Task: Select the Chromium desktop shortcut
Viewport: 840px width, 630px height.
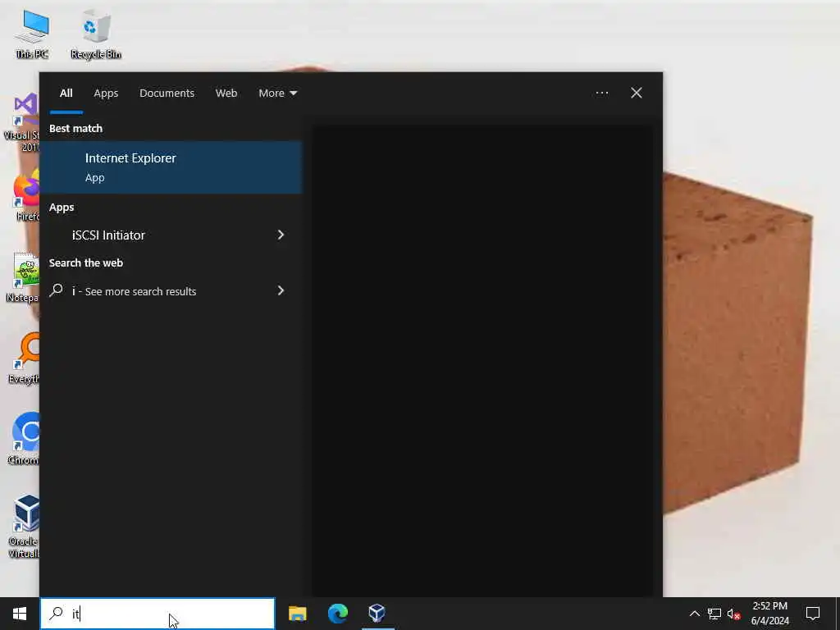Action: [x=24, y=440]
